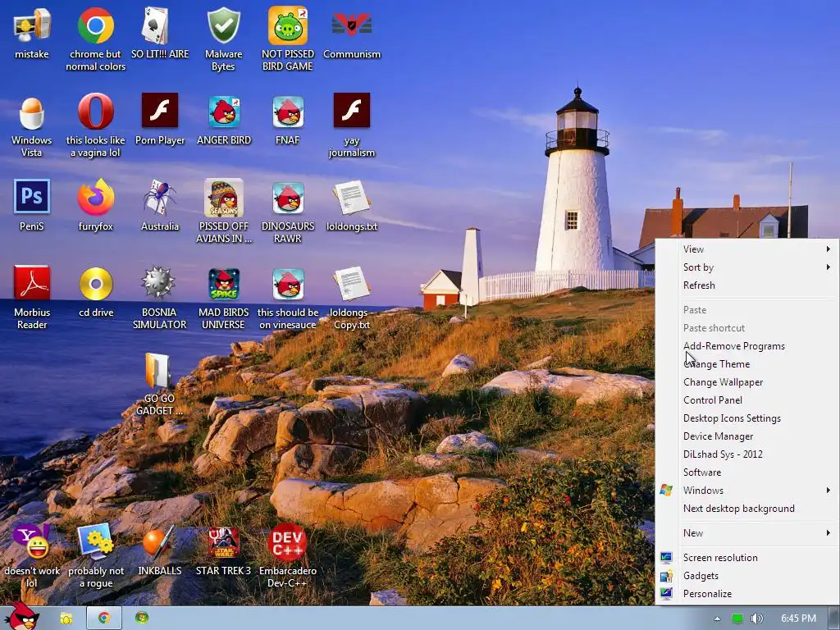The width and height of the screenshot is (840, 630).
Task: Select Change Wallpaper menu entry
Action: point(746,382)
